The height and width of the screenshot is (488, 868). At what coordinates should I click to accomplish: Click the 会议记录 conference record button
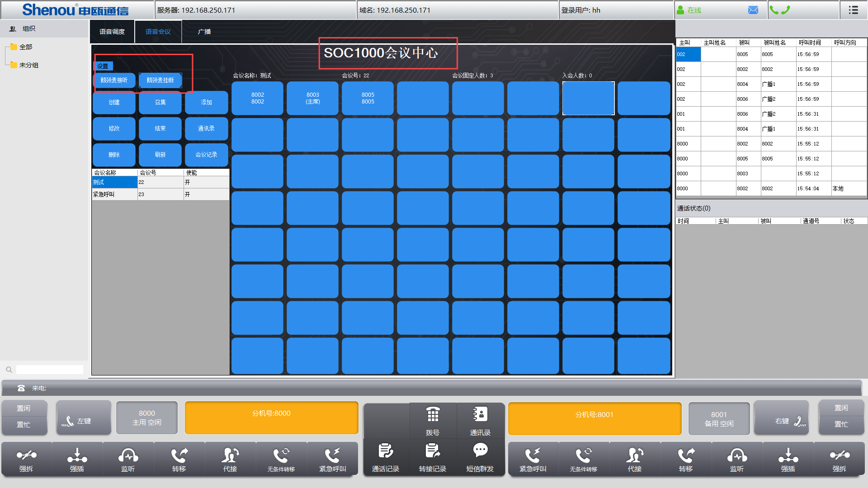tap(206, 155)
